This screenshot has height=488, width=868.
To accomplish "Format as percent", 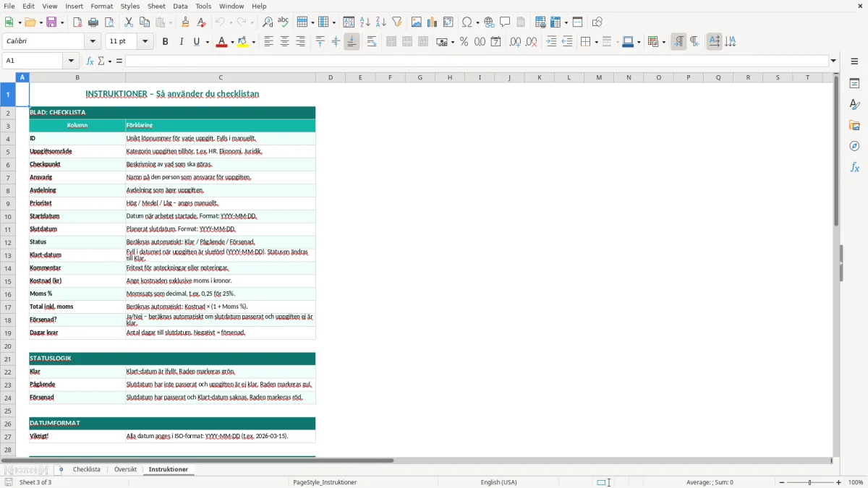I will click(464, 42).
